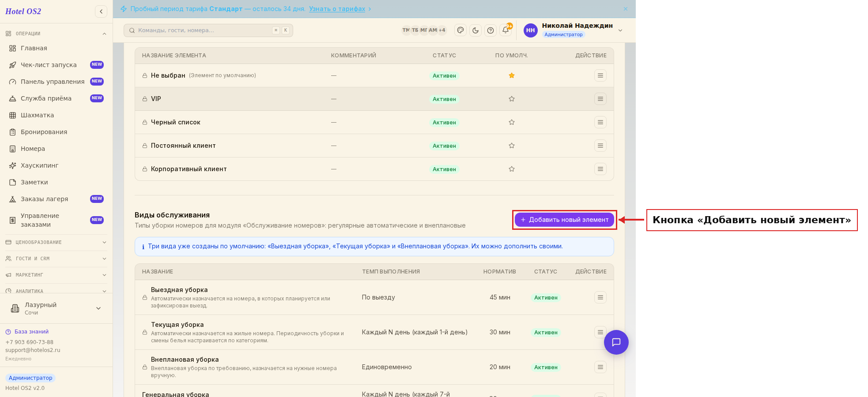The height and width of the screenshot is (397, 868).
Task: Open actions menu for Корпоративный клиент row
Action: pyautogui.click(x=600, y=169)
